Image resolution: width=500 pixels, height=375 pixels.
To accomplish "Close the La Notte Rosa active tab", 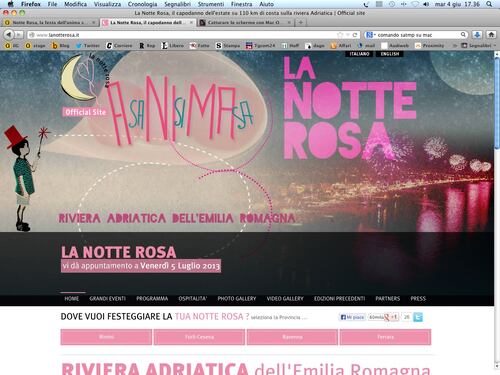I will click(x=191, y=22).
